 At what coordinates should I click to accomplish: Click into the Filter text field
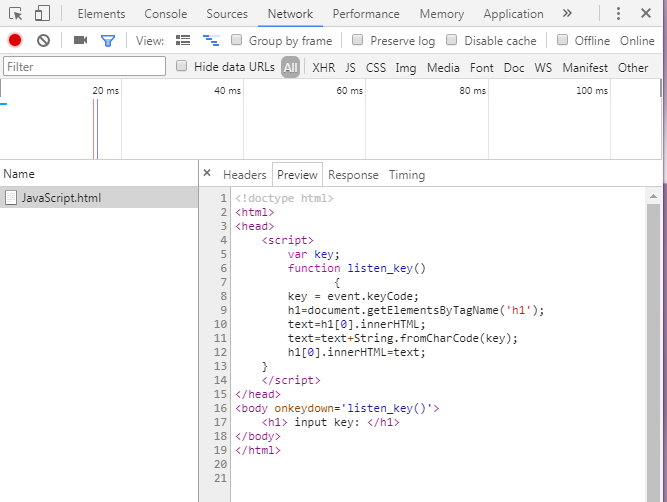coord(84,66)
